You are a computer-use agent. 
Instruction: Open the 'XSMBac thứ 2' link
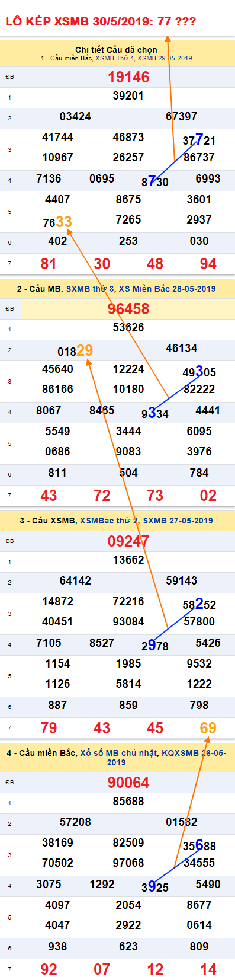pos(109,521)
